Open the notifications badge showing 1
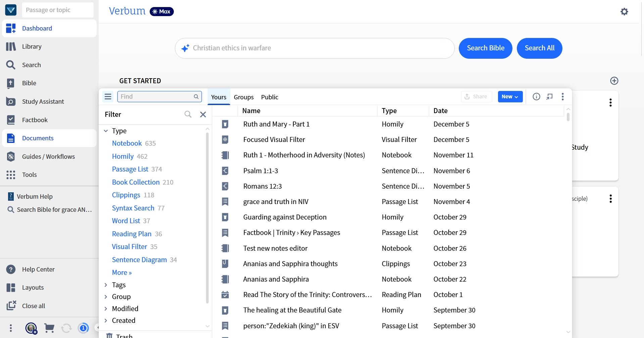The image size is (644, 338). click(83, 328)
